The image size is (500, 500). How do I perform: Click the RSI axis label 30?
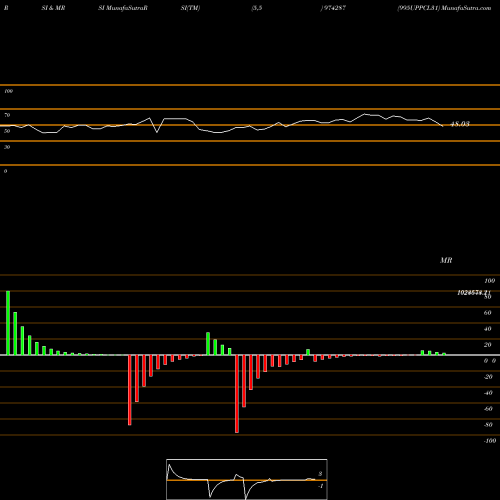[x=7, y=147]
